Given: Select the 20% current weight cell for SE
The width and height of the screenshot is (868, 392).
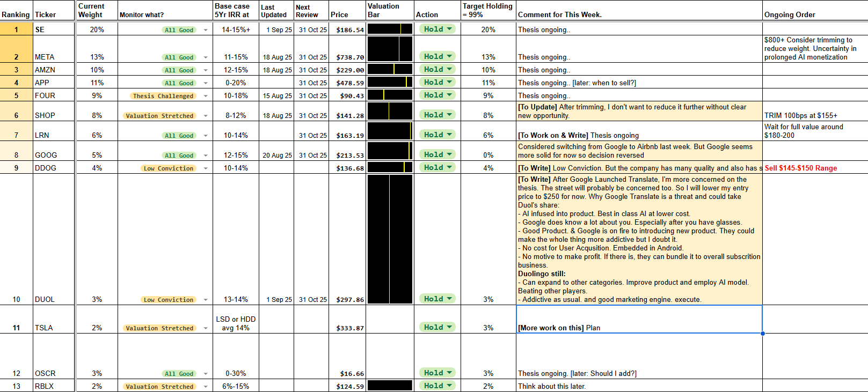Looking at the screenshot, I should (x=97, y=29).
